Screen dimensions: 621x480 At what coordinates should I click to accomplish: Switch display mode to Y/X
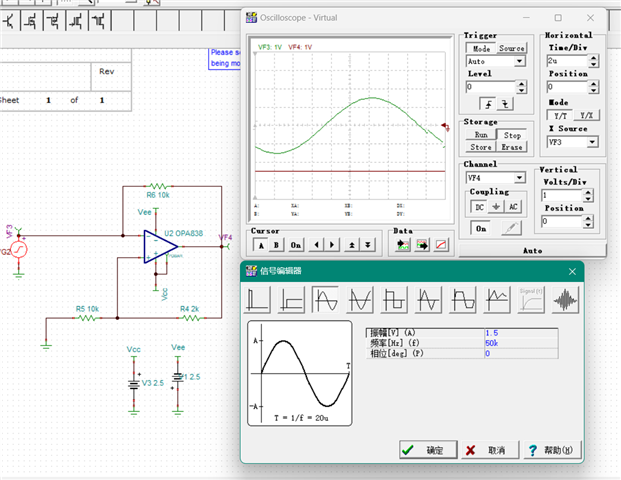pyautogui.click(x=587, y=116)
